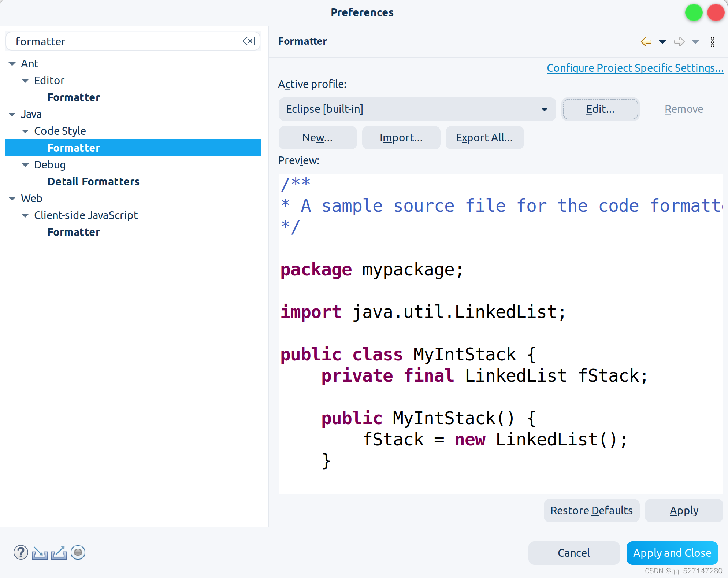Select the Editor tree item
The image size is (728, 578).
click(49, 81)
